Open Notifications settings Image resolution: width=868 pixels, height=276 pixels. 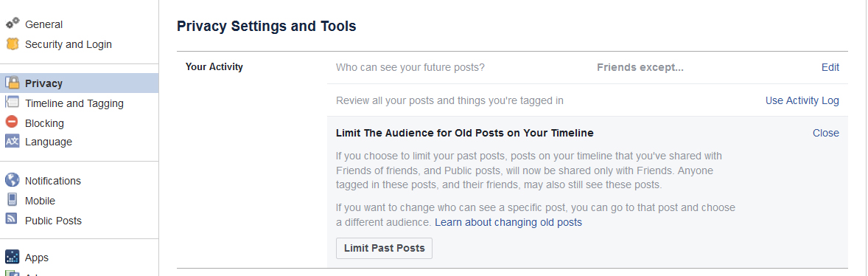click(52, 181)
